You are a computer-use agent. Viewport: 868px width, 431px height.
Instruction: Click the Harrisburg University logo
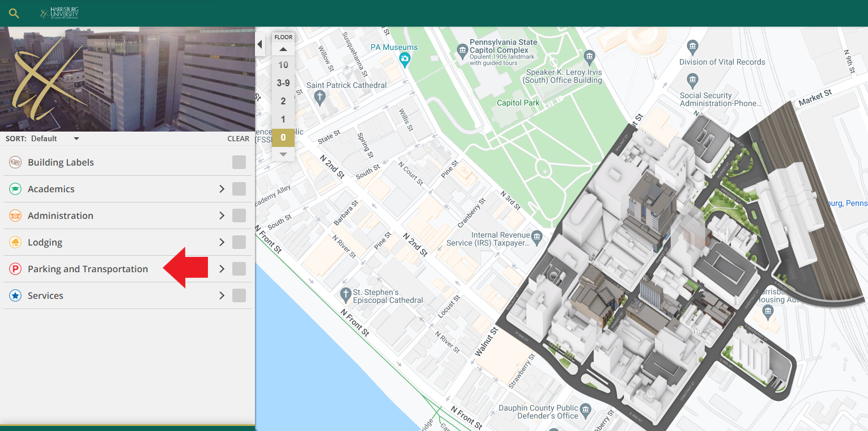click(x=59, y=13)
